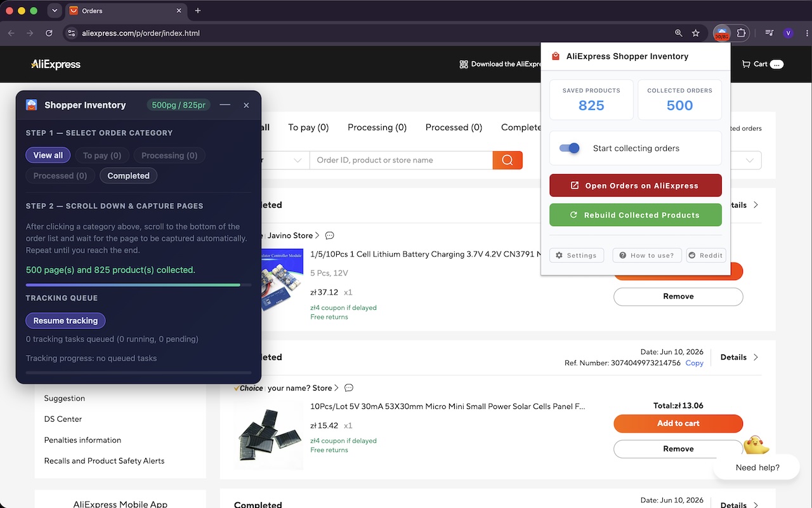This screenshot has width=812, height=508.
Task: Open the Shopper Inventory extension icon in toolbar
Action: click(722, 33)
